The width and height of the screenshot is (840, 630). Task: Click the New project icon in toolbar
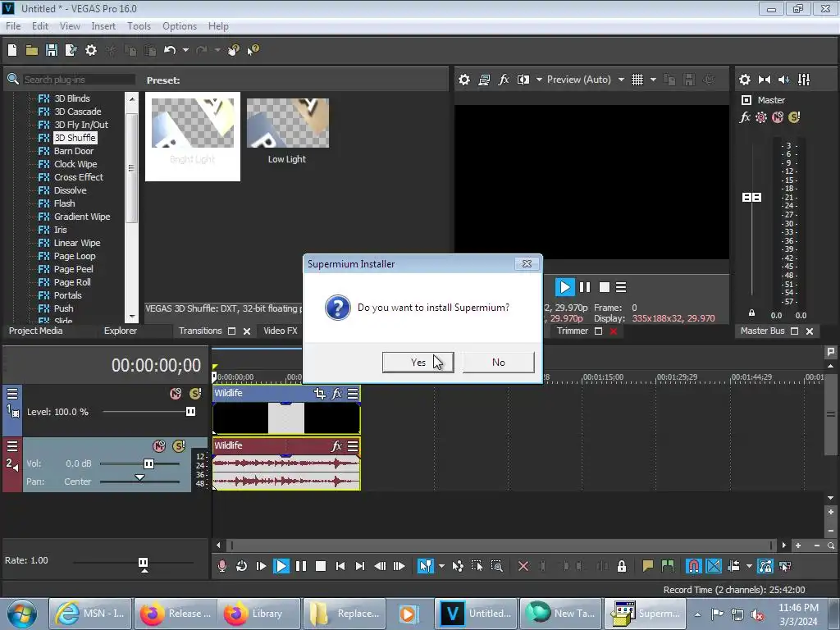coord(12,50)
